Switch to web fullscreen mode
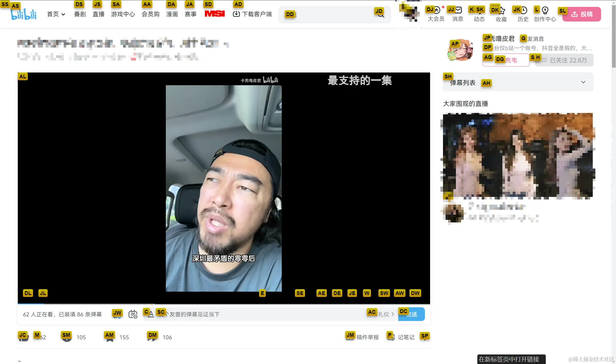Image resolution: width=616 pixels, height=364 pixels. point(399,293)
